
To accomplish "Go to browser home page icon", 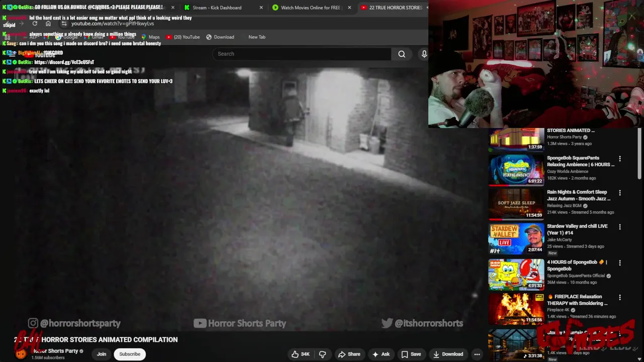I will [48, 24].
